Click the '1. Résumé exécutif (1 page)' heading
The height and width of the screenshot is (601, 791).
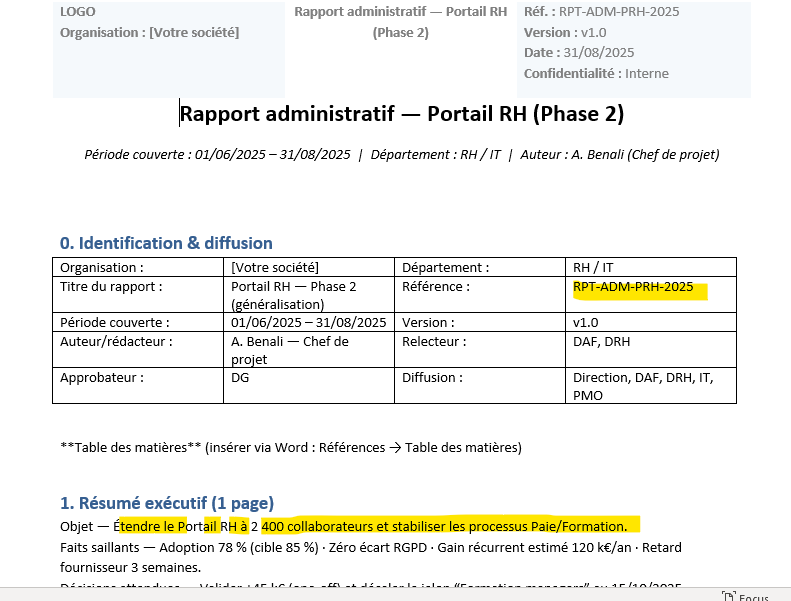tap(167, 502)
